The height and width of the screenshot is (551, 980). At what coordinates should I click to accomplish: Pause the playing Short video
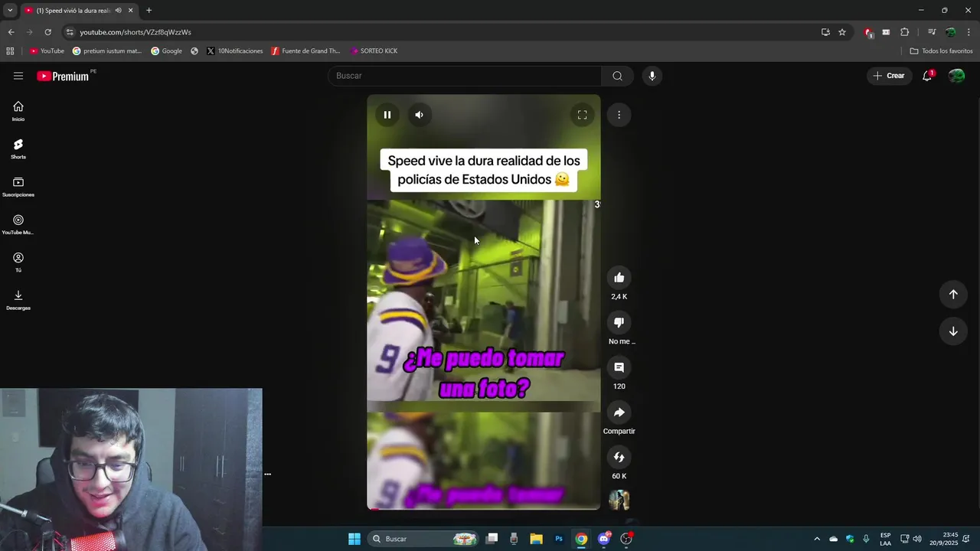tap(387, 115)
